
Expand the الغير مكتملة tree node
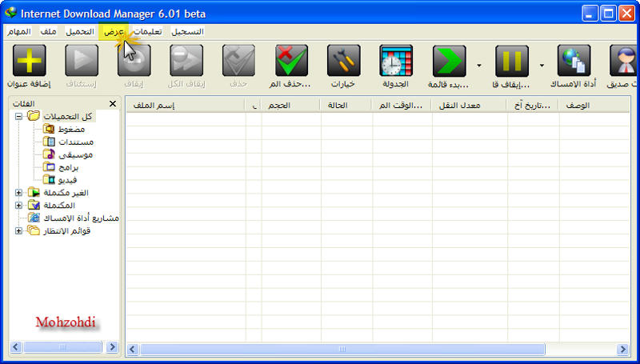[18, 192]
